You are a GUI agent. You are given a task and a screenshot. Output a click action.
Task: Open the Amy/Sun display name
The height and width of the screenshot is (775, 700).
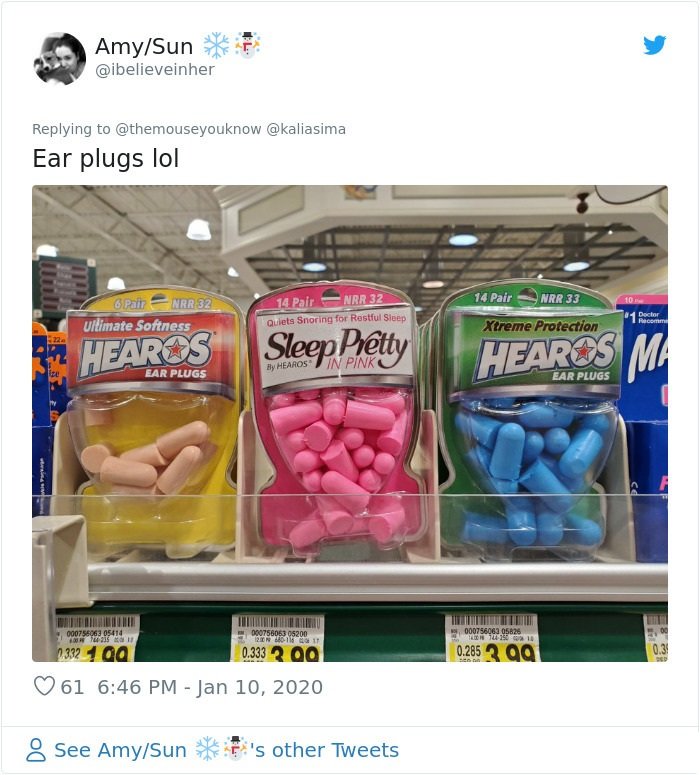point(144,46)
